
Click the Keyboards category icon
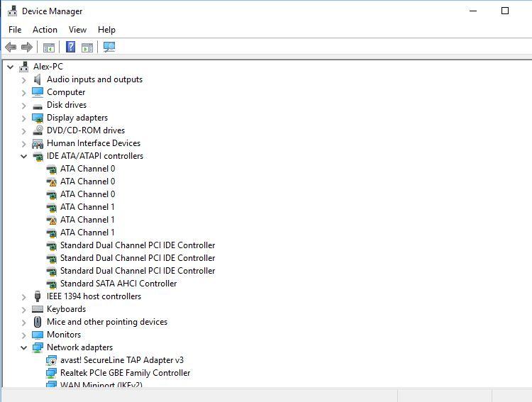click(38, 309)
